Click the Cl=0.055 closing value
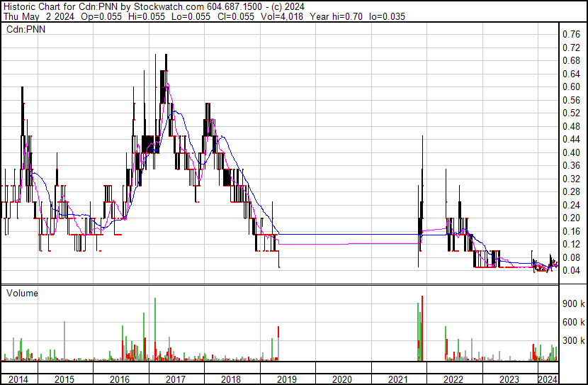 pos(235,16)
